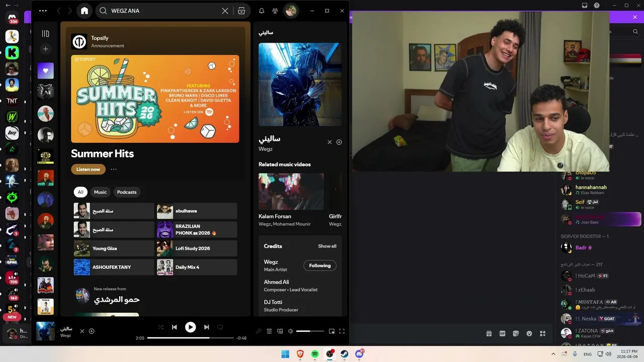This screenshot has width=644, height=362.
Task: Open Summer Hits title link
Action: click(102, 154)
